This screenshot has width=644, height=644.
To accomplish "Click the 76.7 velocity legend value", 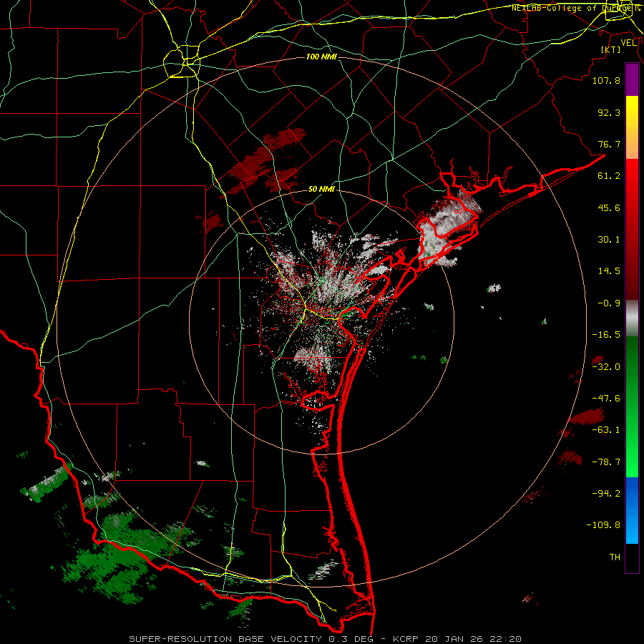I will pos(609,144).
